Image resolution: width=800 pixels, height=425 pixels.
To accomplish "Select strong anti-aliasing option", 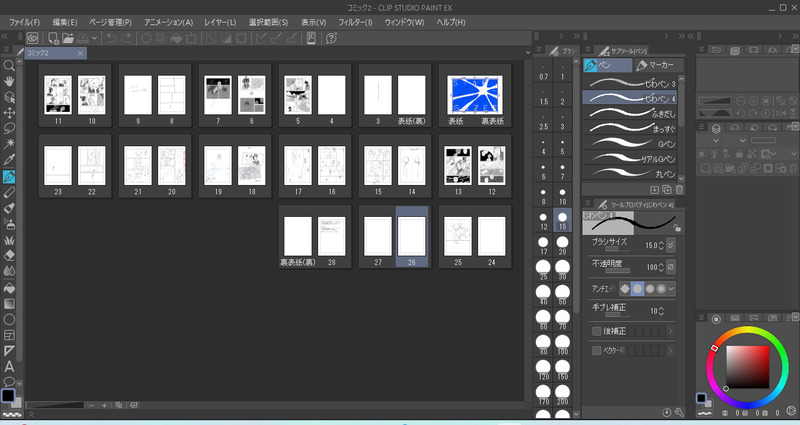I will point(661,289).
